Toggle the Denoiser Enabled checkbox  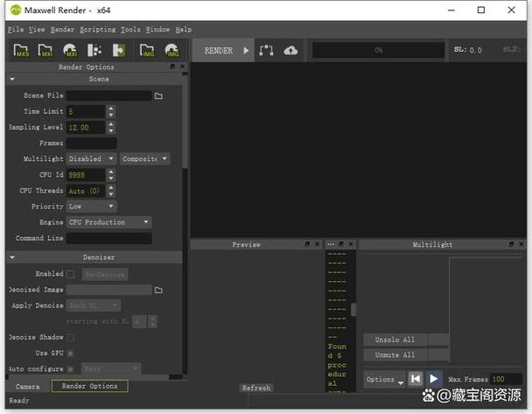click(71, 274)
